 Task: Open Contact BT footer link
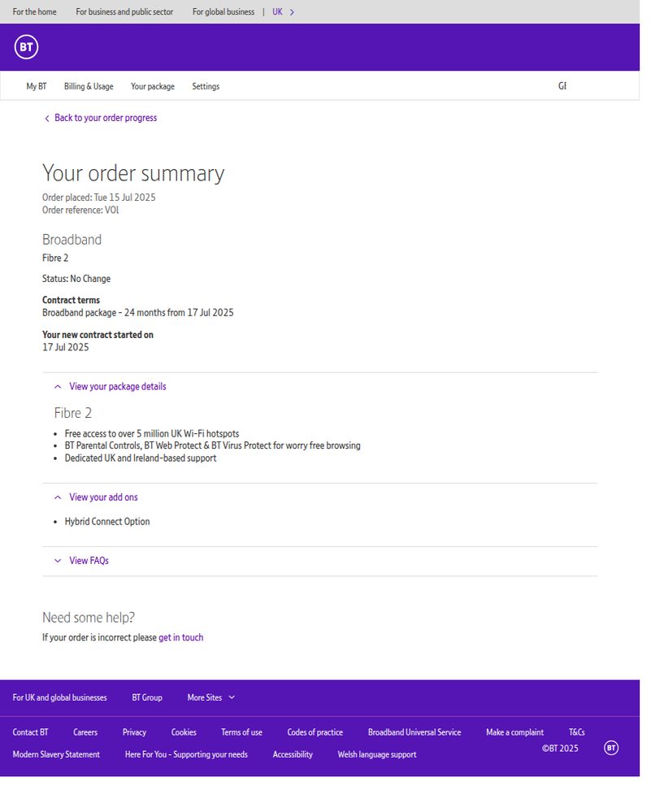[30, 732]
